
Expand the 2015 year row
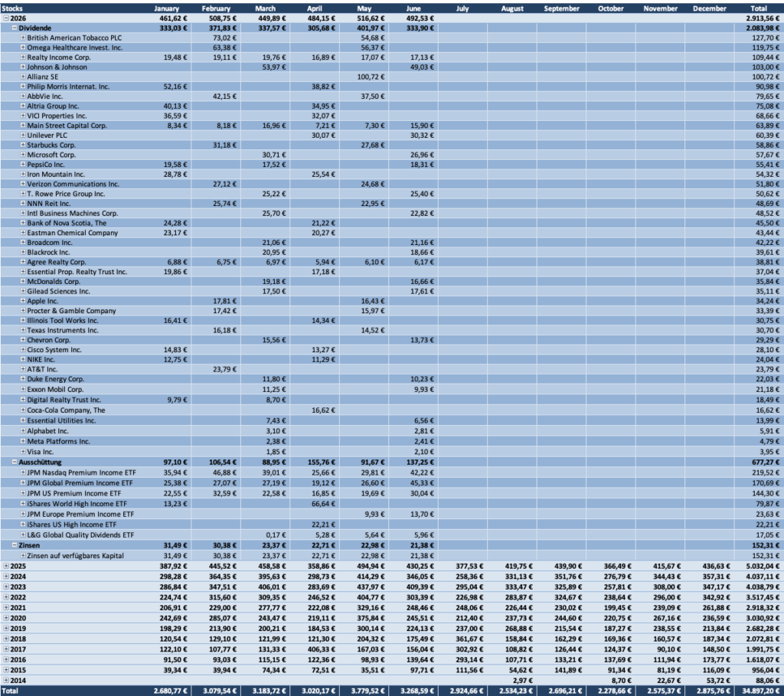(6, 670)
